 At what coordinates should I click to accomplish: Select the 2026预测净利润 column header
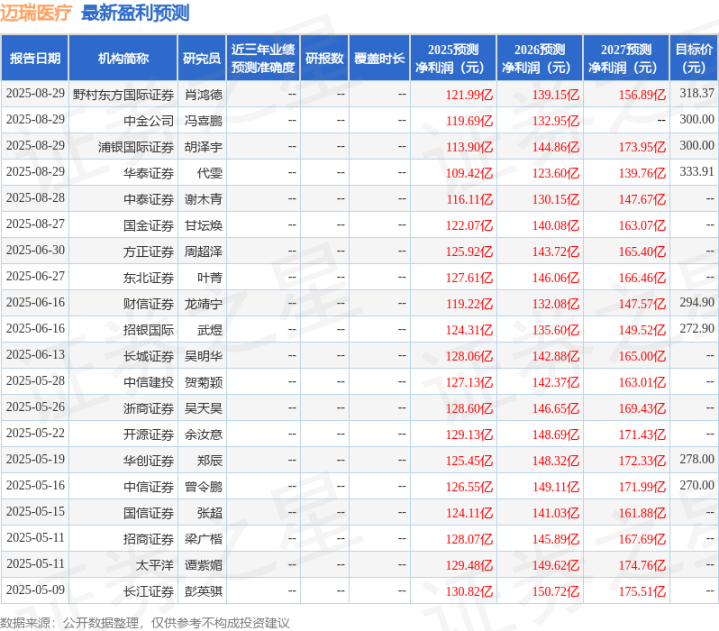[x=539, y=58]
